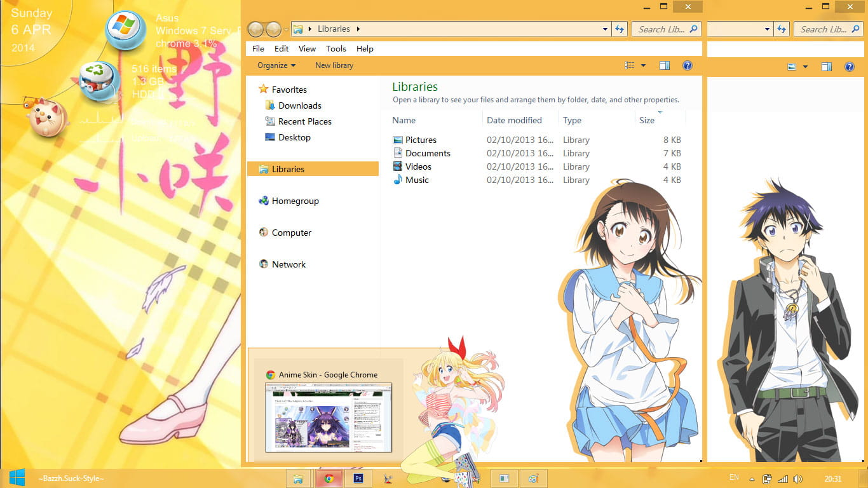Open view options arrow in background right window

point(805,67)
